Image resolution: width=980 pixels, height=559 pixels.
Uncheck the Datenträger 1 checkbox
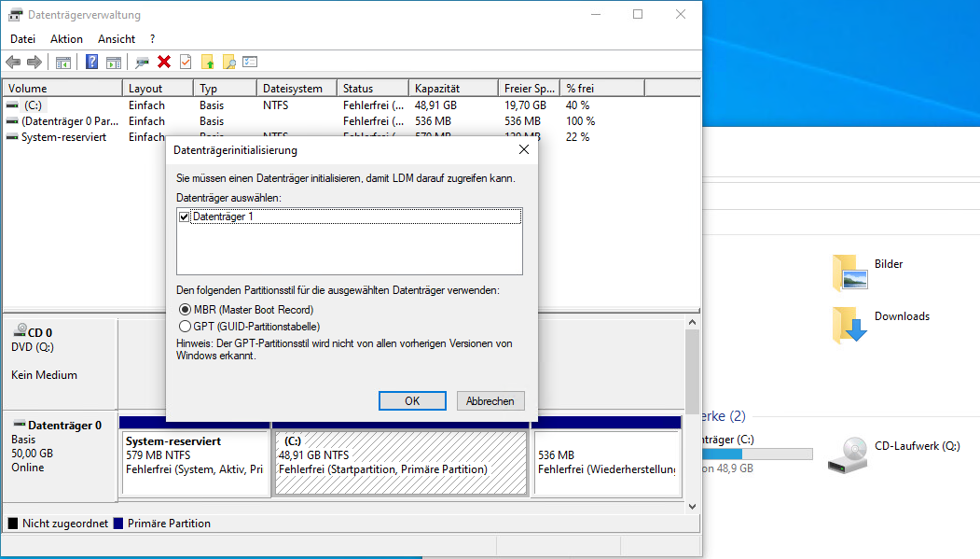click(183, 216)
